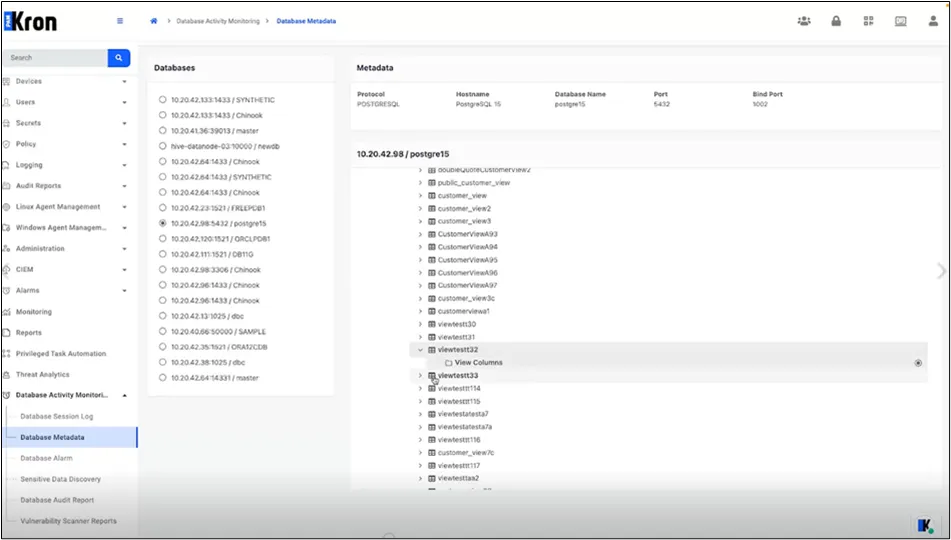Open Privileged Task Automation
951x540 pixels.
click(61, 354)
